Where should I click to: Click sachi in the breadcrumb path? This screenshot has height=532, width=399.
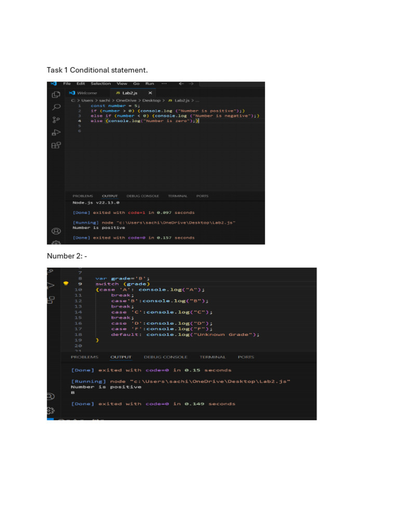(x=104, y=100)
